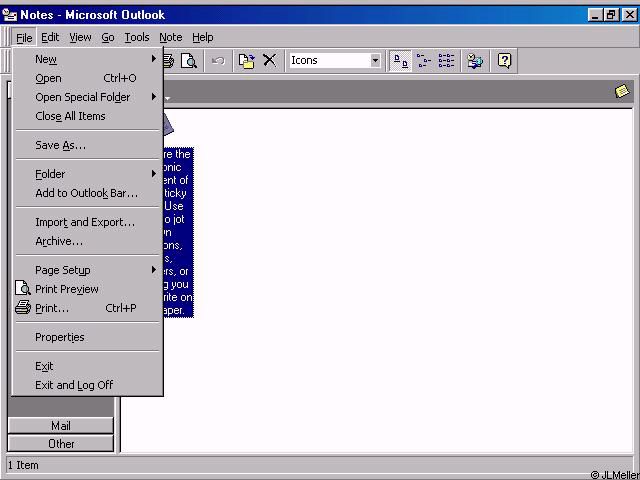Viewport: 640px width, 480px height.
Task: Restore down the Outlook window
Action: tap(611, 16)
